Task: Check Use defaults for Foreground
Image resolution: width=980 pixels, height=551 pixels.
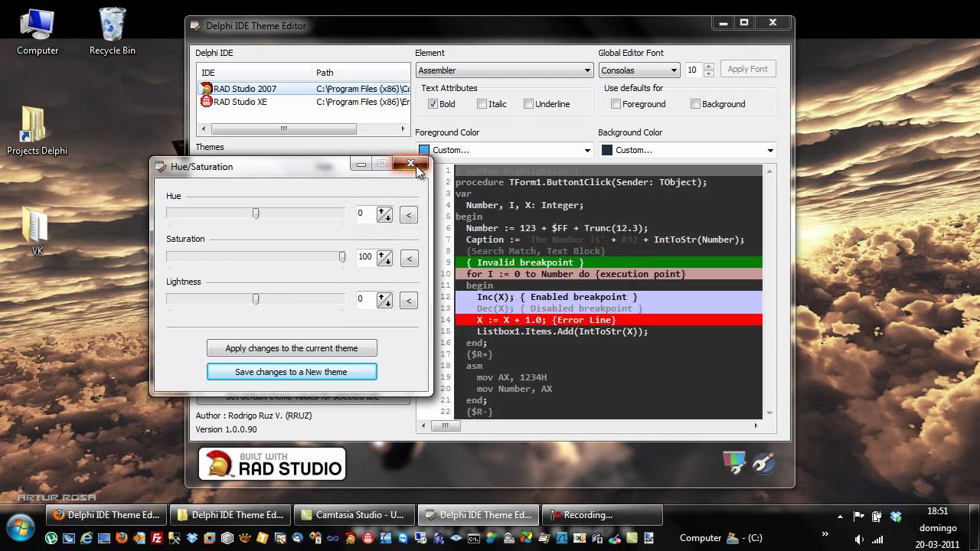Action: (x=616, y=104)
